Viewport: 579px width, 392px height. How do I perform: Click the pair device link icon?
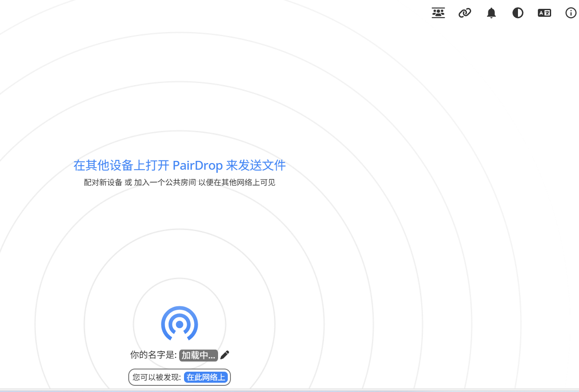click(465, 13)
